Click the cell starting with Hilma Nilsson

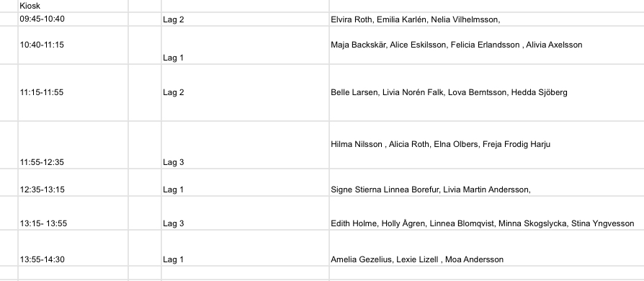[487, 145]
